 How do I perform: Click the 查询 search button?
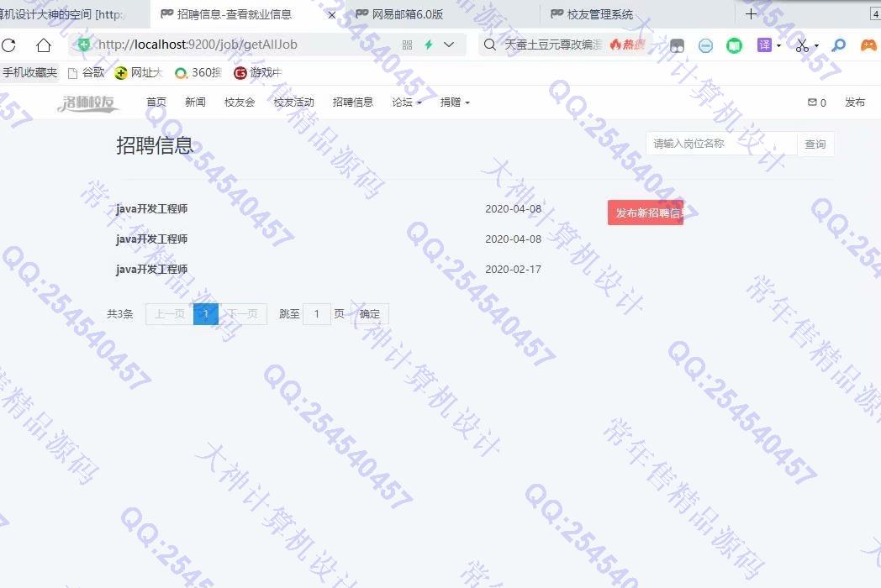[815, 144]
